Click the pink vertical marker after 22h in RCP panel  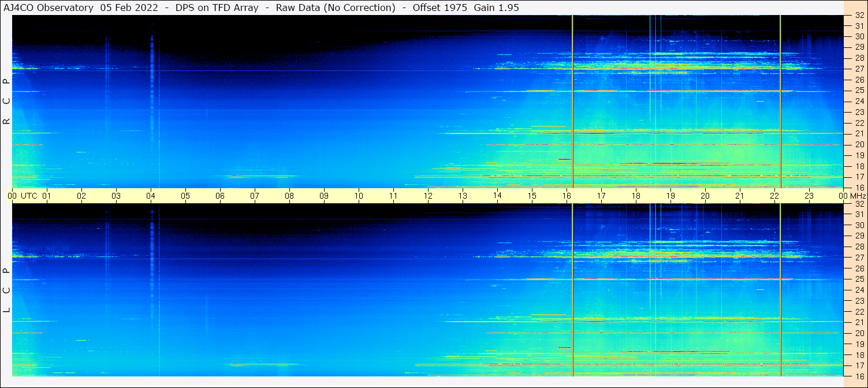[780, 101]
